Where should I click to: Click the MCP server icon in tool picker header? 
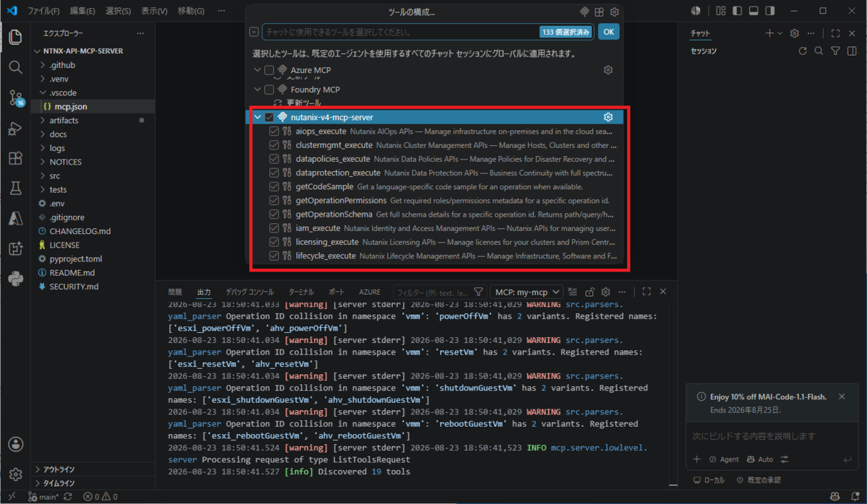[x=585, y=12]
